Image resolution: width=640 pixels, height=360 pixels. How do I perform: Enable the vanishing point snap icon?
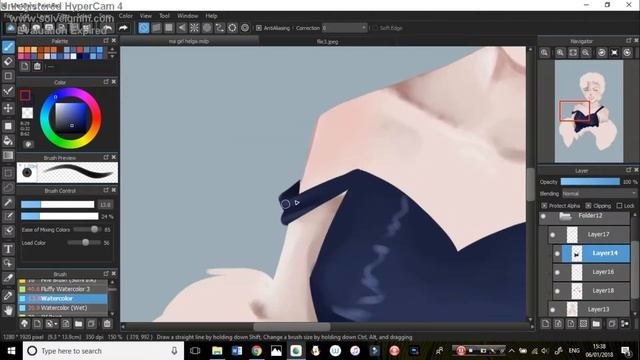tap(182, 28)
